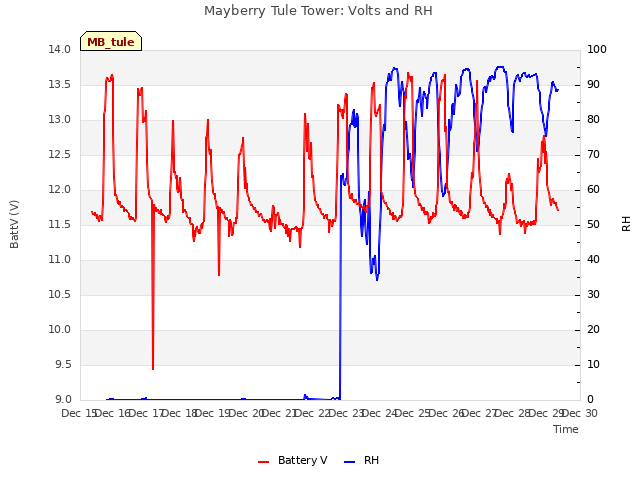Click the BattV (V) axis label
This screenshot has height=480, width=640.
(14, 224)
